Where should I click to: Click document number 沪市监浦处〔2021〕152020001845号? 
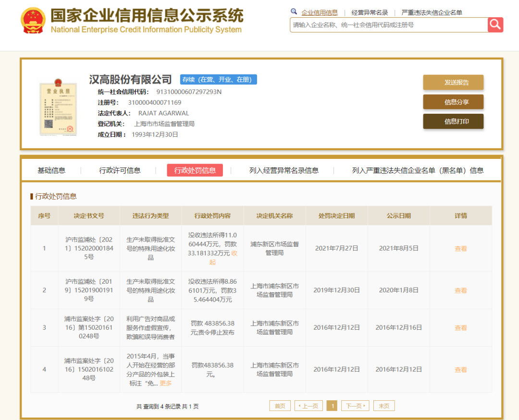[89, 248]
